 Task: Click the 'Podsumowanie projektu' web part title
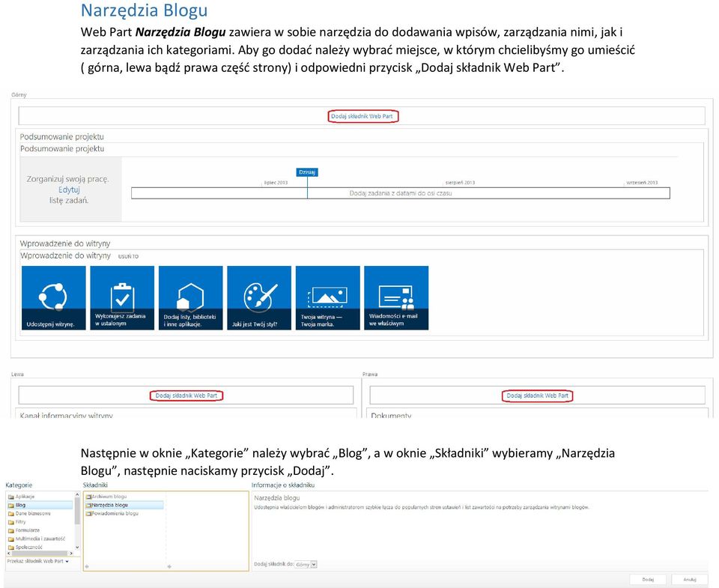pyautogui.click(x=62, y=136)
